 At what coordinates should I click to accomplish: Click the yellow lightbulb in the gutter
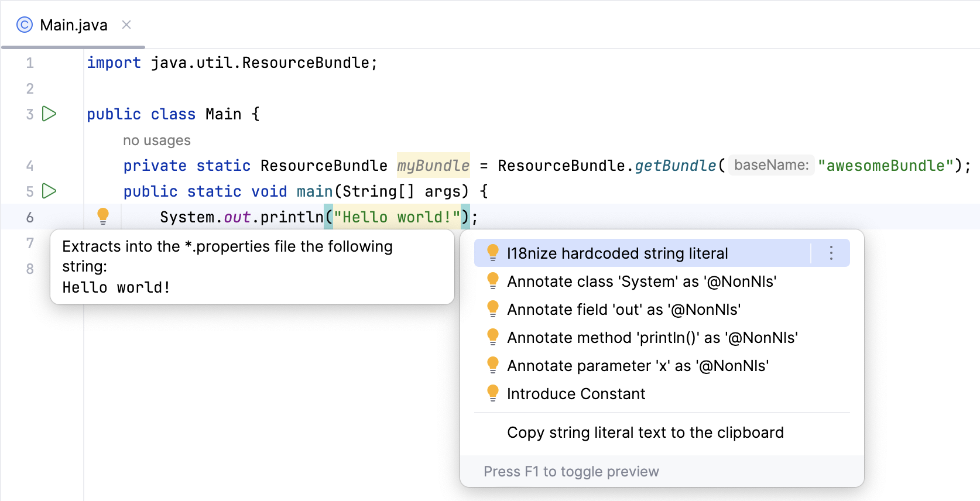(103, 216)
